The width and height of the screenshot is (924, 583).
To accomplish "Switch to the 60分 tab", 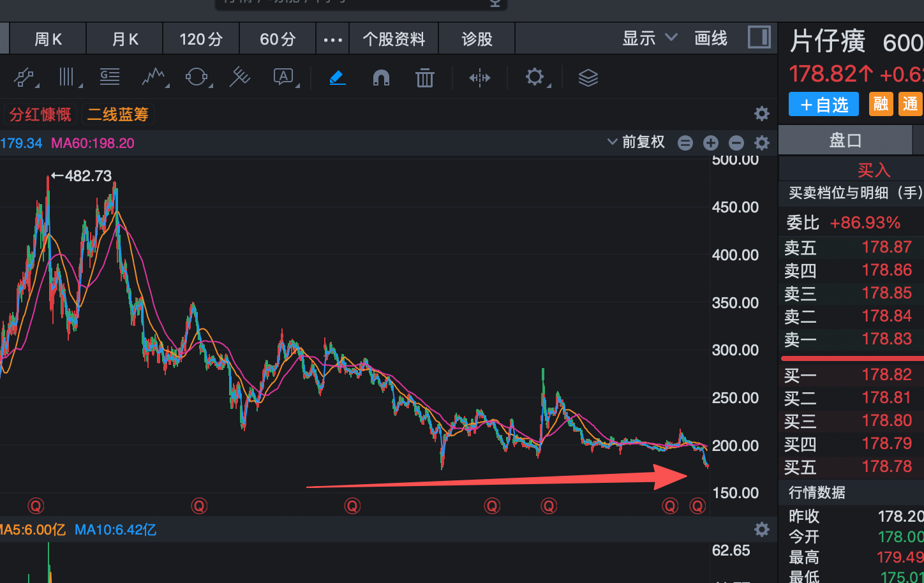I will (278, 40).
